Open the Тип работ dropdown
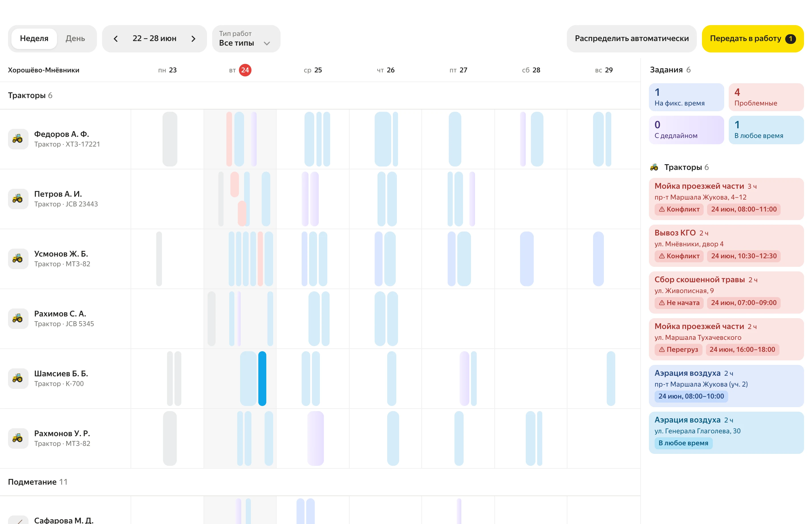The width and height of the screenshot is (812, 524). coord(246,38)
